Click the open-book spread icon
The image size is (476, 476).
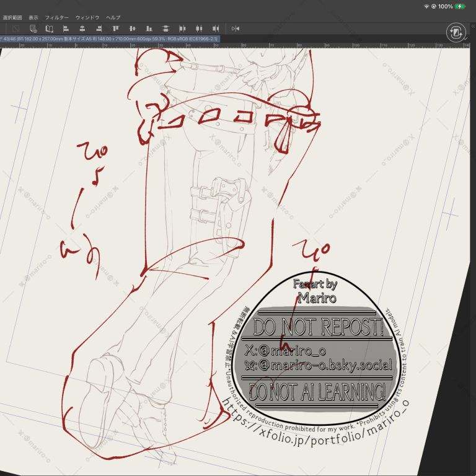(x=49, y=29)
